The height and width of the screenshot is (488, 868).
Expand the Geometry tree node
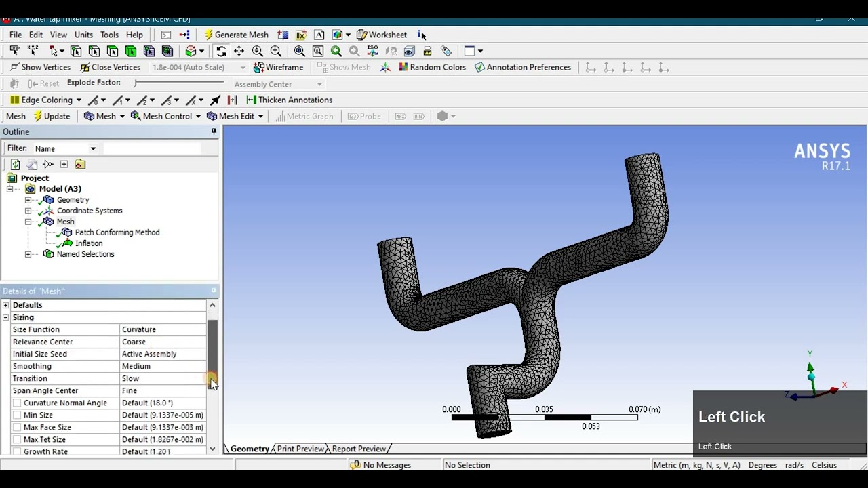pyautogui.click(x=28, y=200)
